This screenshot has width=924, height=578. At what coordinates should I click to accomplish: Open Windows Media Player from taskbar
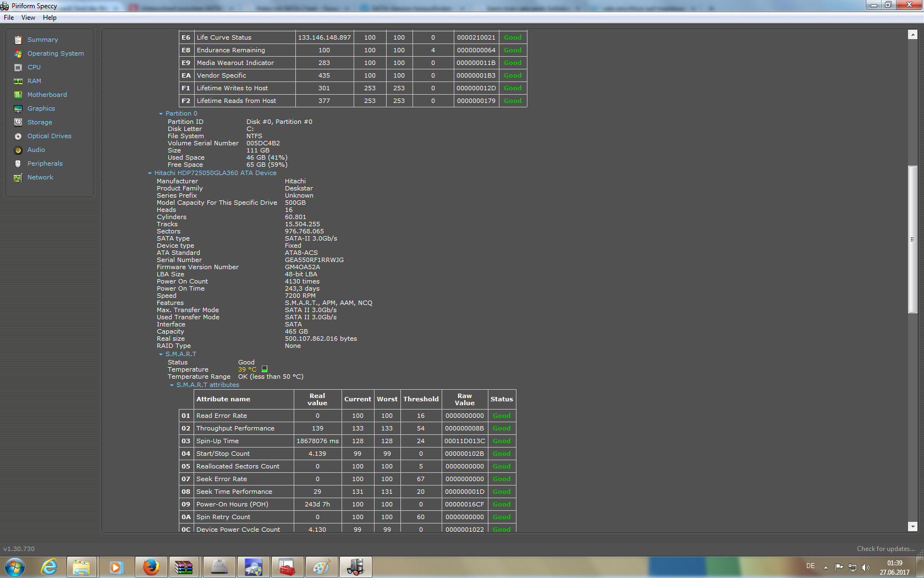(116, 566)
